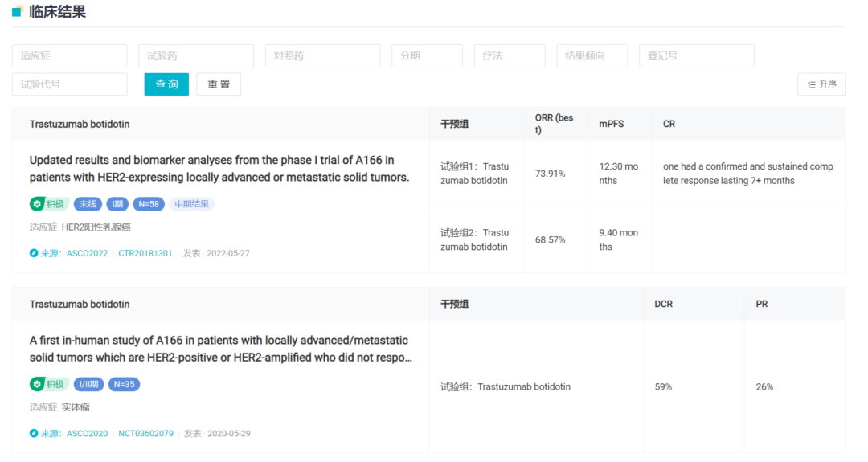Open the 适应症 filter field
Viewport: 868px width, 462px height.
[x=69, y=55]
